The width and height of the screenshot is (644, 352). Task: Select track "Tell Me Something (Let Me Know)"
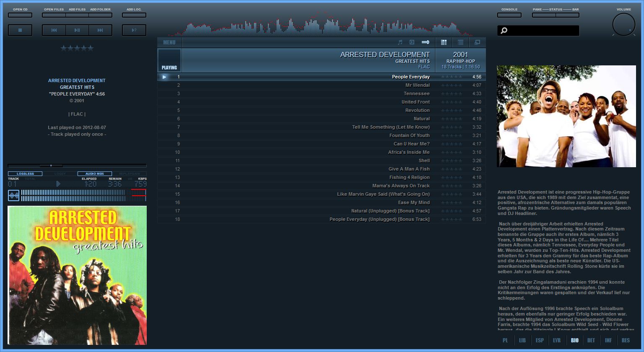(322, 127)
